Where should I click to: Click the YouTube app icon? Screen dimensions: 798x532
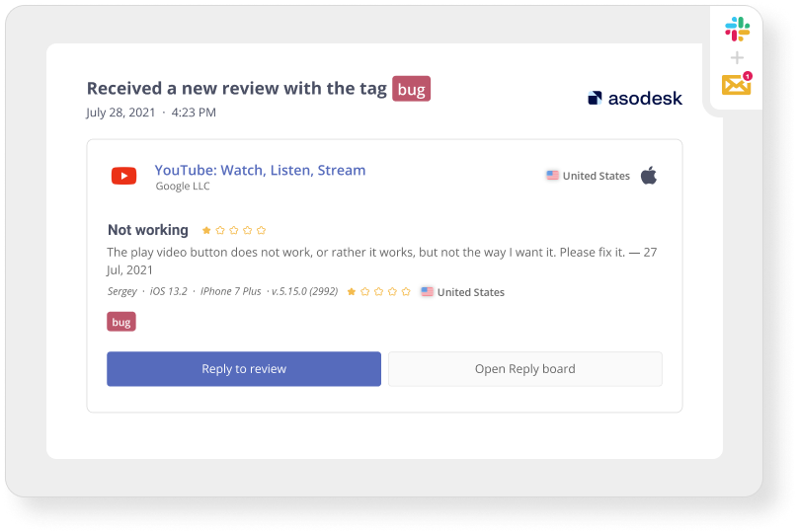(x=123, y=176)
